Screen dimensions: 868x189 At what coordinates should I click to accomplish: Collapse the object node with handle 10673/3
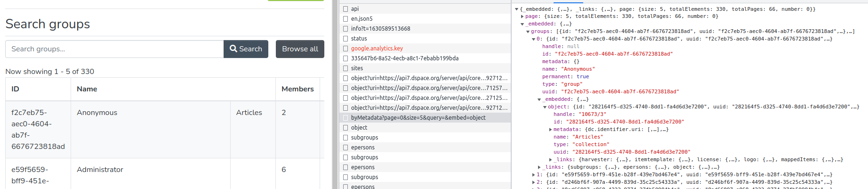click(545, 107)
